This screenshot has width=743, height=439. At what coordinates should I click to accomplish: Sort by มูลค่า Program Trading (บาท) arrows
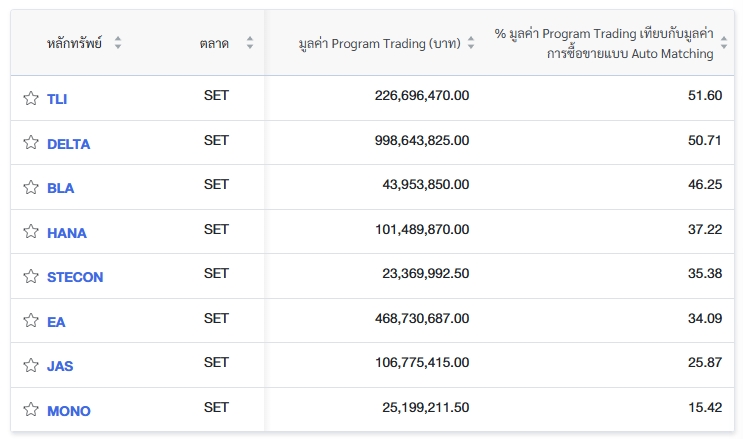tap(471, 43)
